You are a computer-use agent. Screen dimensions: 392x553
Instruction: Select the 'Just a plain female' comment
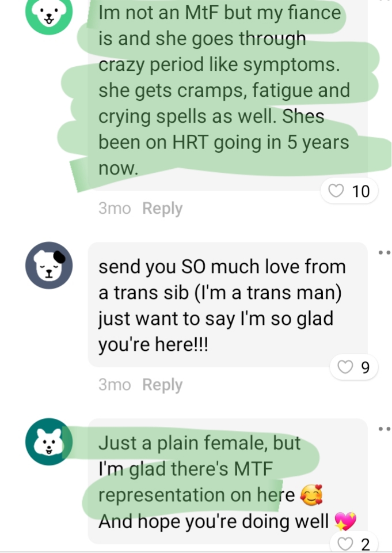pos(227,482)
